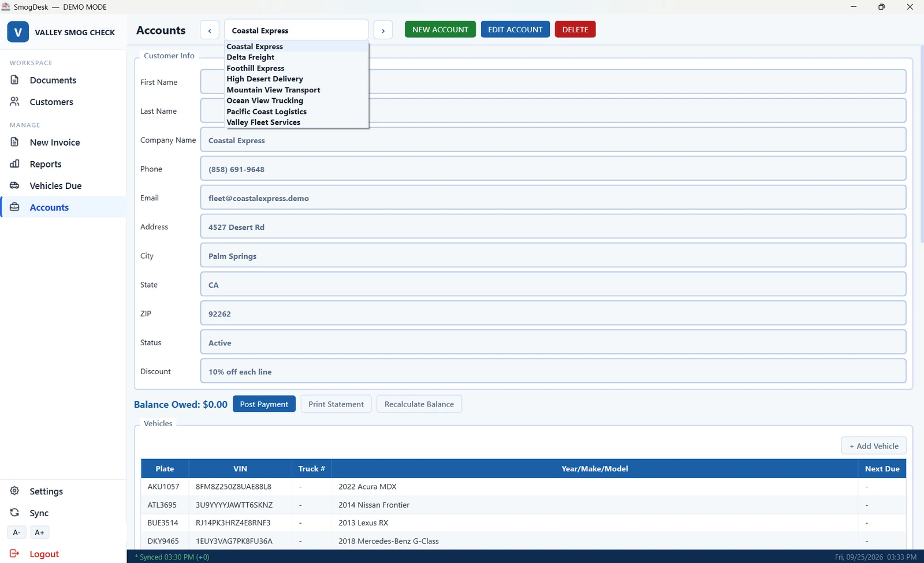This screenshot has width=924, height=563.
Task: Click the Phone number field
Action: (553, 169)
